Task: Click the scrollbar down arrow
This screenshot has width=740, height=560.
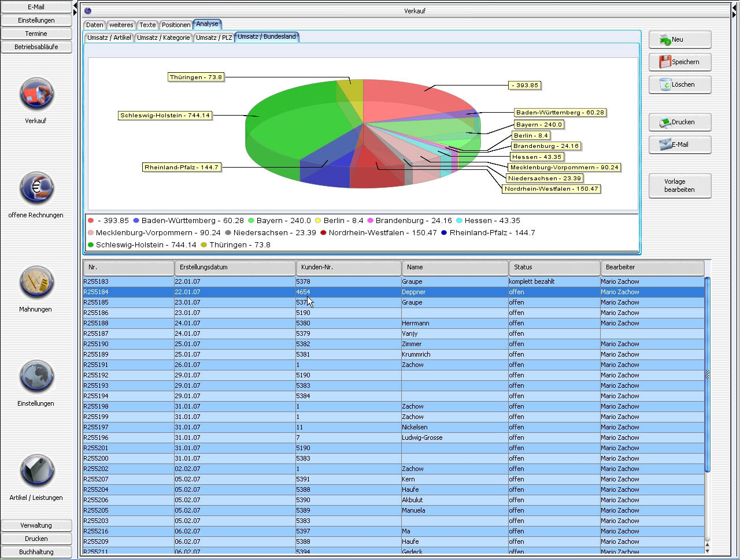Action: (x=708, y=551)
